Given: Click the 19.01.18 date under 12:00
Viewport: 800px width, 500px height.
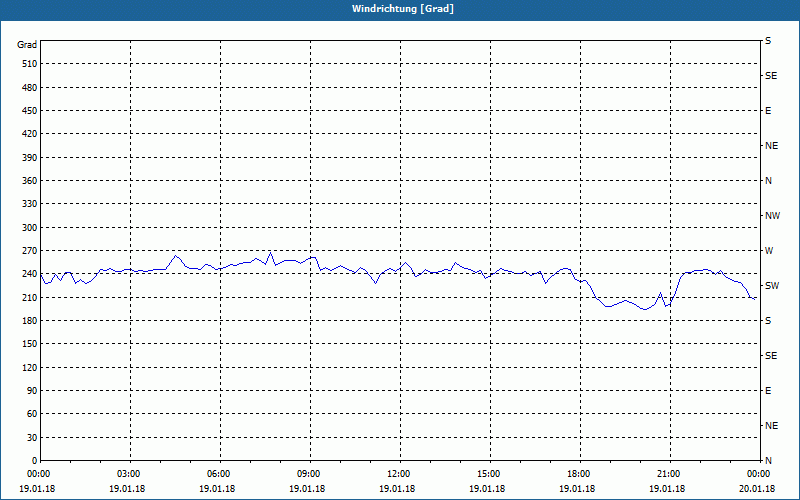Looking at the screenshot, I should [x=397, y=489].
